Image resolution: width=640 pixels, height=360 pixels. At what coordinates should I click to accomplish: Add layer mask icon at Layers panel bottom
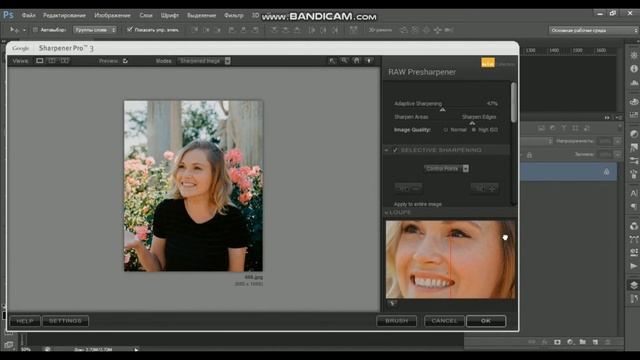(x=557, y=342)
